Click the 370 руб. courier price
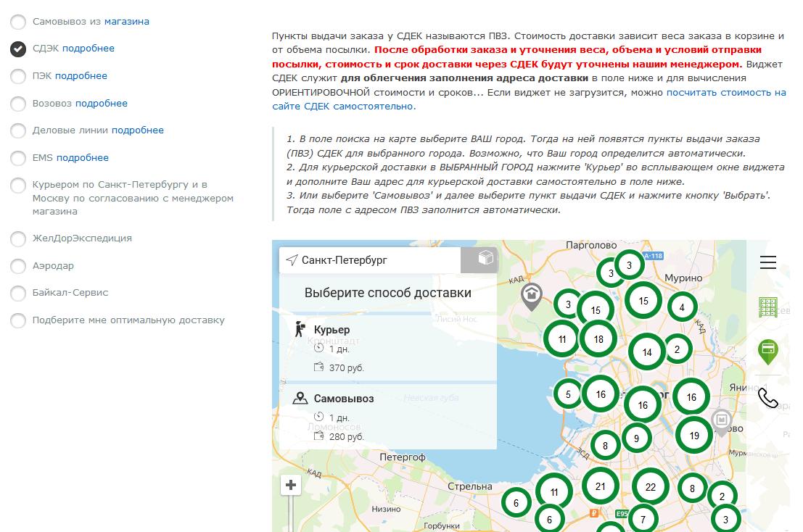The image size is (803, 532). [x=346, y=367]
